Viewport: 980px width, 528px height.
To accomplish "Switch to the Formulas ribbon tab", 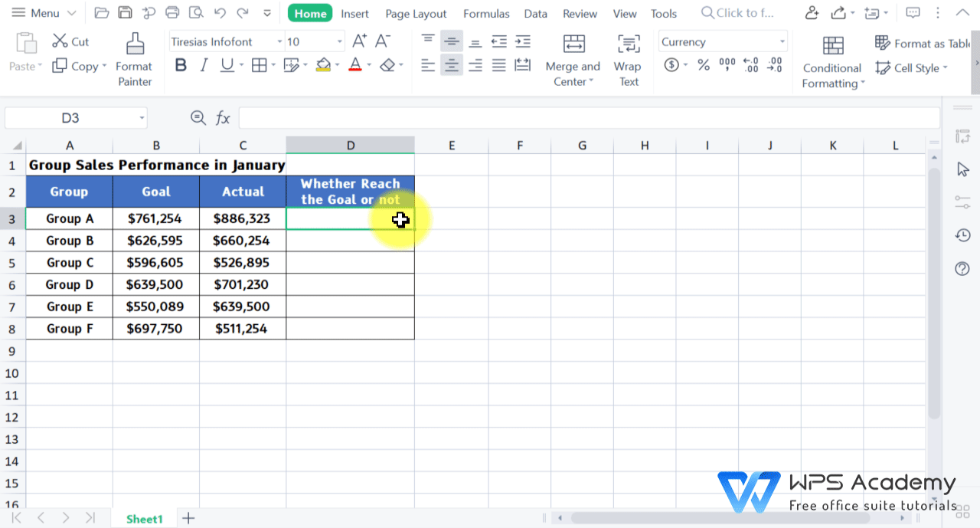I will pyautogui.click(x=486, y=13).
